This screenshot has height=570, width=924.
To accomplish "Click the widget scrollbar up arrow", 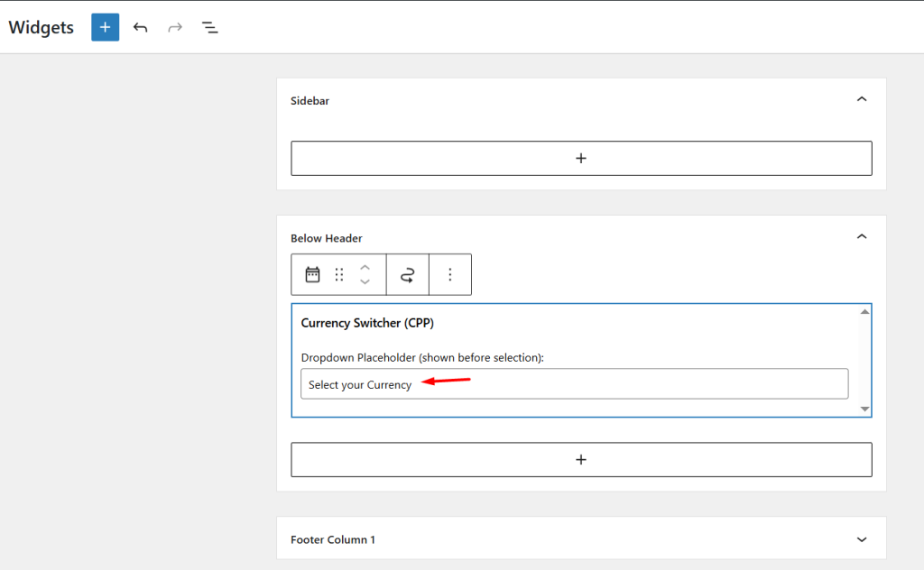I will (x=865, y=311).
